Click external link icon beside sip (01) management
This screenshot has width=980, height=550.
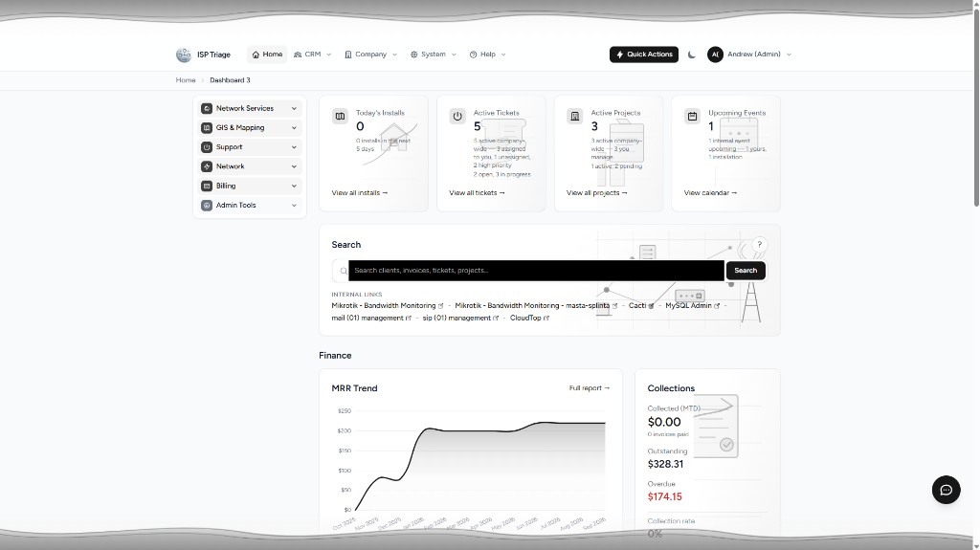coord(496,319)
